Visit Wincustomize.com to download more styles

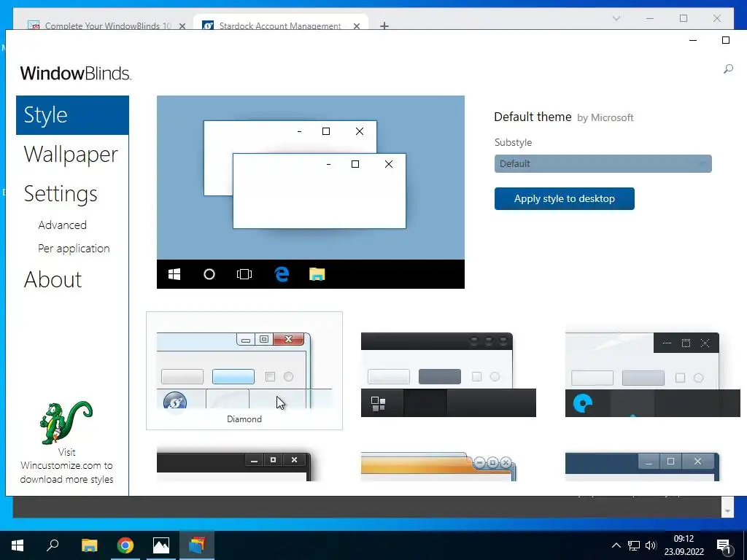66,466
